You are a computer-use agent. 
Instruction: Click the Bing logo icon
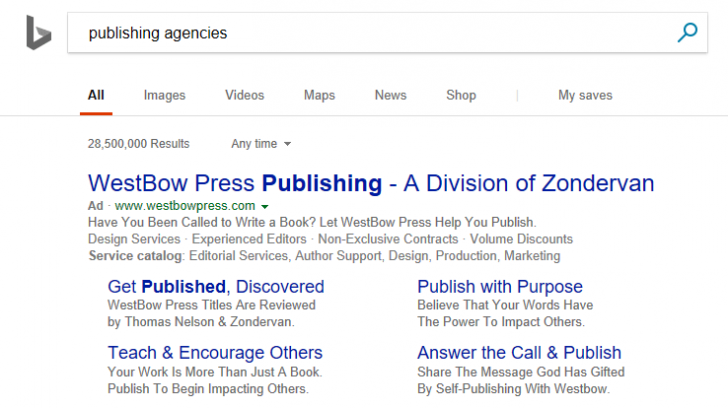(39, 32)
